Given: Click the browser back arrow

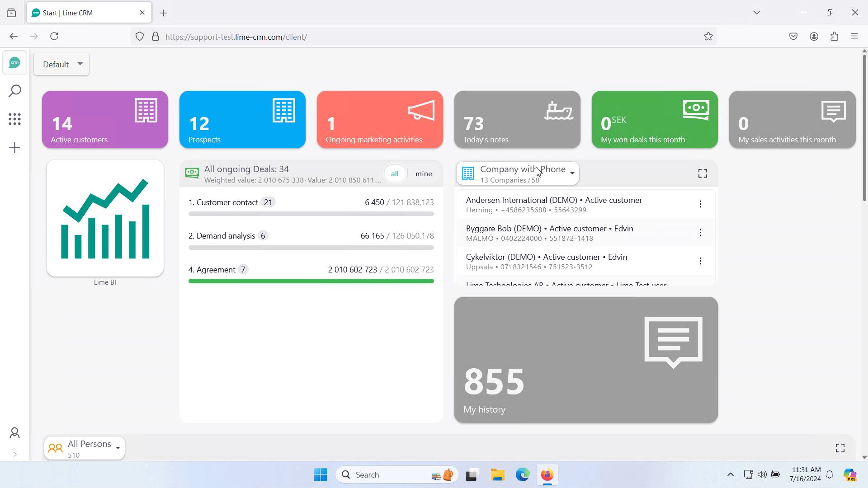Looking at the screenshot, I should click(14, 37).
